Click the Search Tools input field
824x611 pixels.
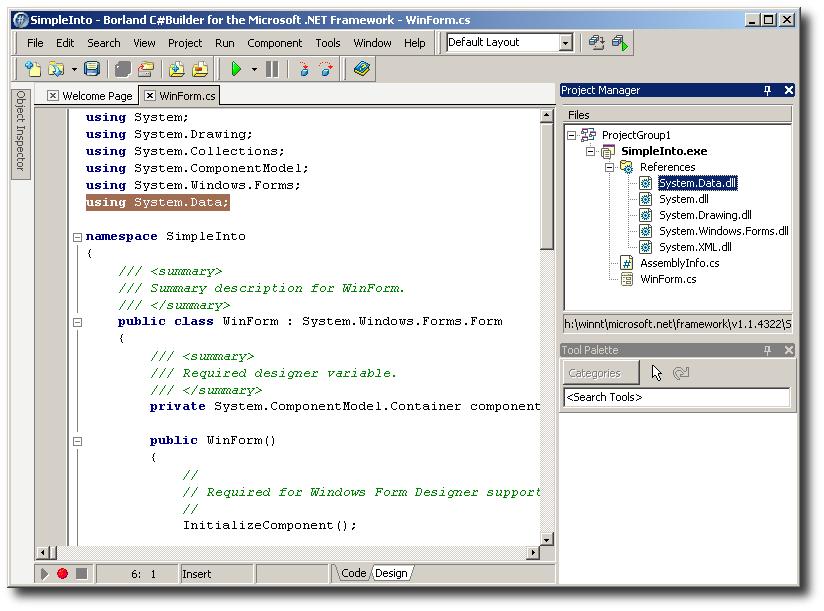677,397
